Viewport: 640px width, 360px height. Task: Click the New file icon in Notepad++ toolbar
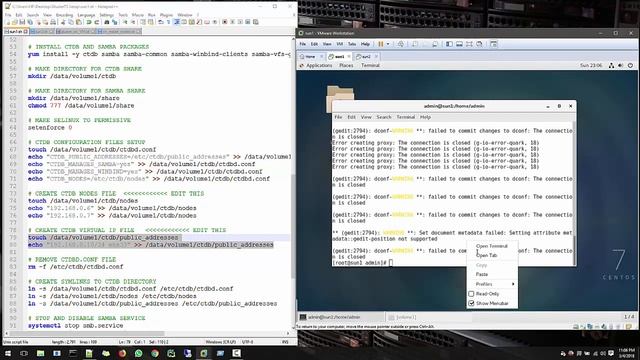coord(7,22)
